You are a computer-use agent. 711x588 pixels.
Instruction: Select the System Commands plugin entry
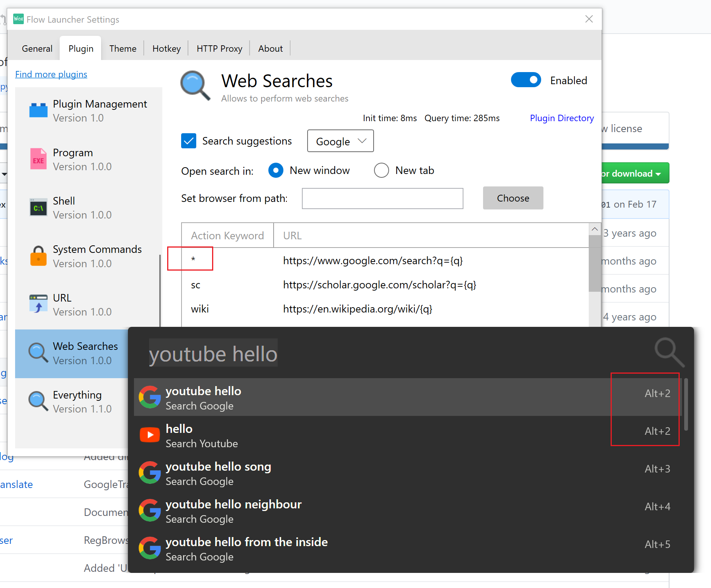(89, 256)
